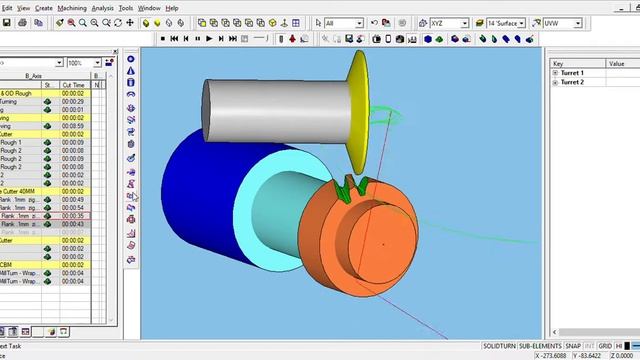Open the Help menu
The height and width of the screenshot is (360, 640).
pos(172,8)
